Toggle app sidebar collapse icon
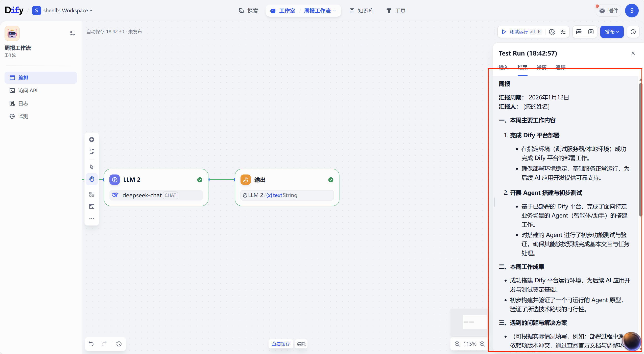This screenshot has height=354, width=644. click(x=73, y=33)
